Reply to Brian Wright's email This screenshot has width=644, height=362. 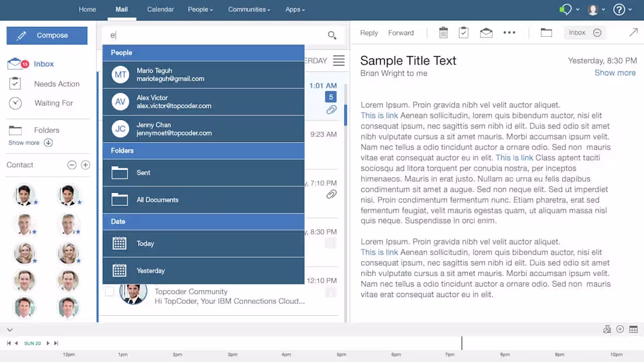pos(369,33)
